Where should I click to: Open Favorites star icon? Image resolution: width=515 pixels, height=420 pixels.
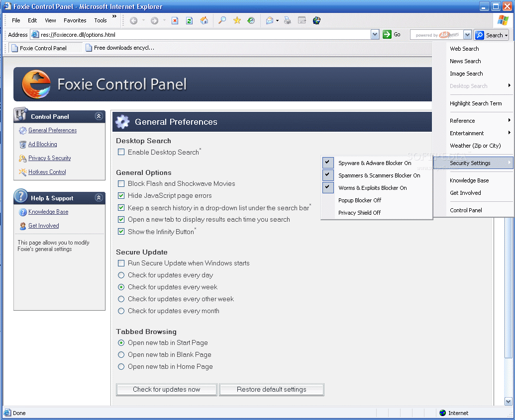(x=237, y=20)
